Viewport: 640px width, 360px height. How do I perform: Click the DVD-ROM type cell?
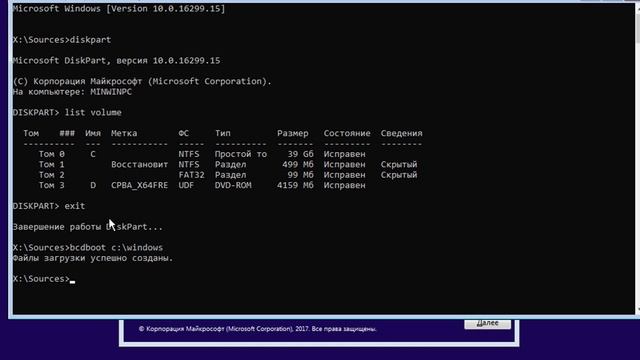tap(233, 185)
